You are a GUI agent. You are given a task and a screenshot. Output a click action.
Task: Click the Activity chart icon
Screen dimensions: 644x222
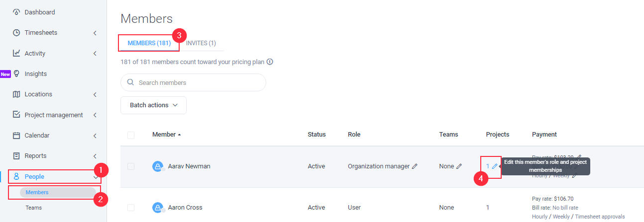coord(16,53)
